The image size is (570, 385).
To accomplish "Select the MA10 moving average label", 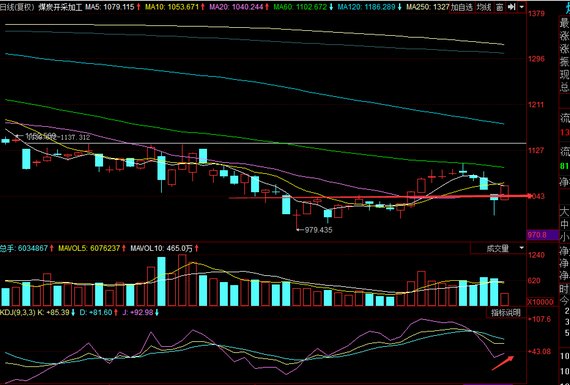I will pyautogui.click(x=172, y=7).
